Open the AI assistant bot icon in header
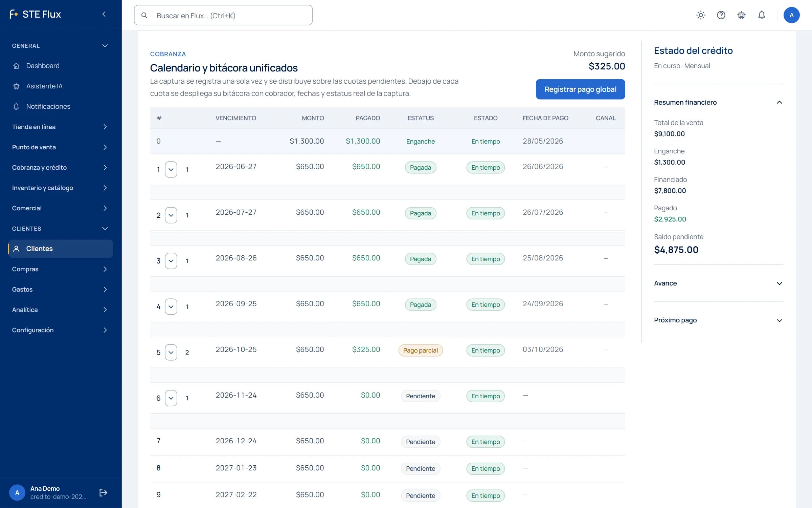Viewport: 812px width, 508px height. pyautogui.click(x=741, y=15)
